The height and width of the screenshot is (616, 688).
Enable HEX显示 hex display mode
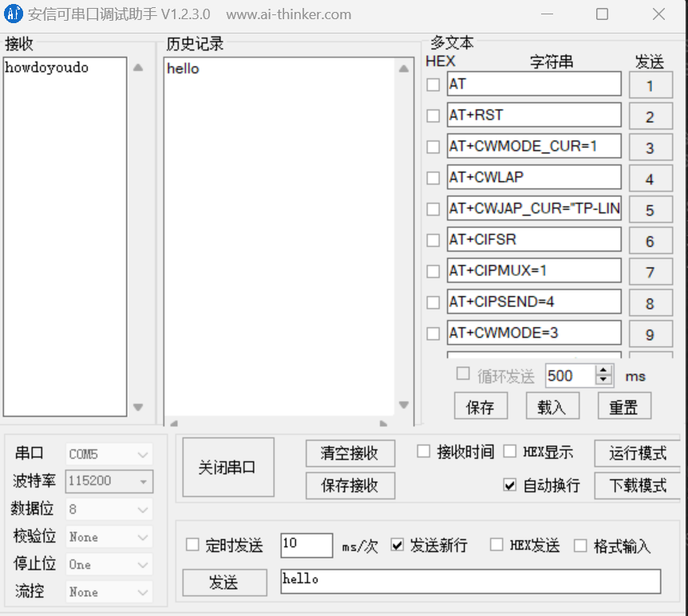point(510,451)
